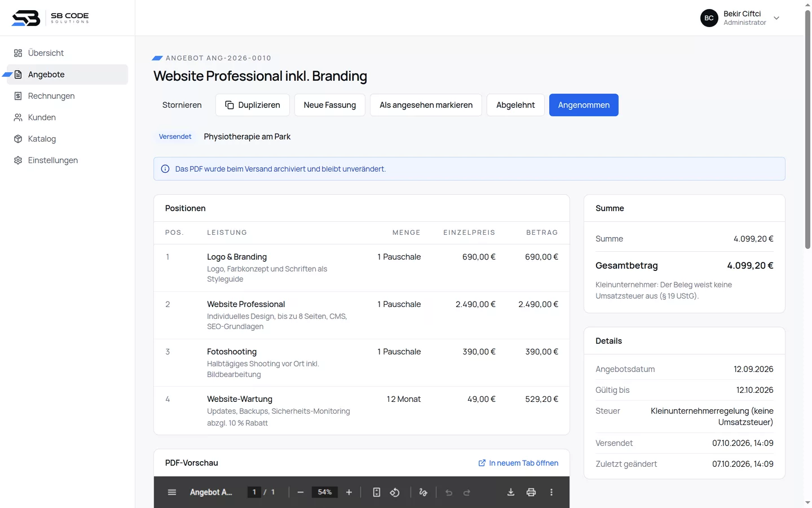812x508 pixels.
Task: Zoom in the PDF preview
Action: [349, 492]
